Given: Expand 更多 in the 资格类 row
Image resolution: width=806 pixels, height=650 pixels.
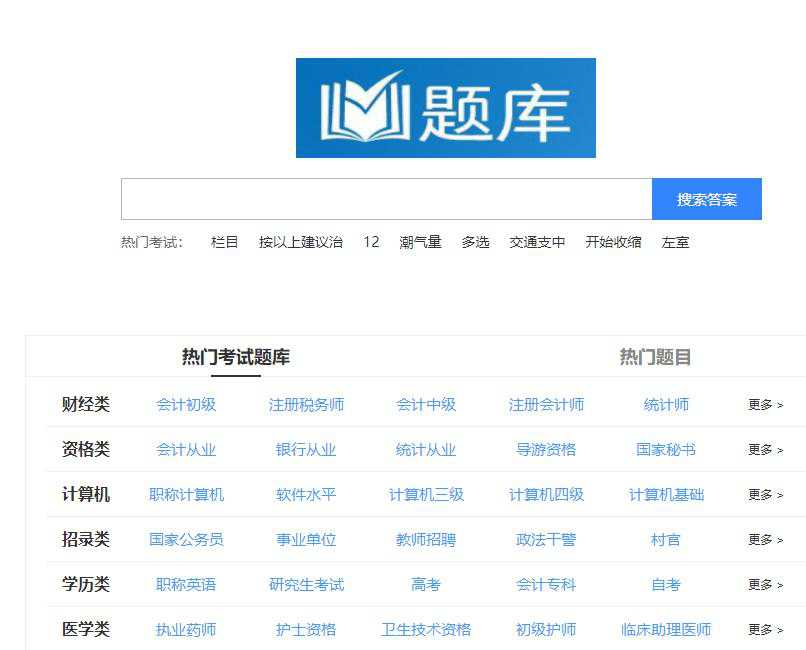Looking at the screenshot, I should (x=765, y=450).
